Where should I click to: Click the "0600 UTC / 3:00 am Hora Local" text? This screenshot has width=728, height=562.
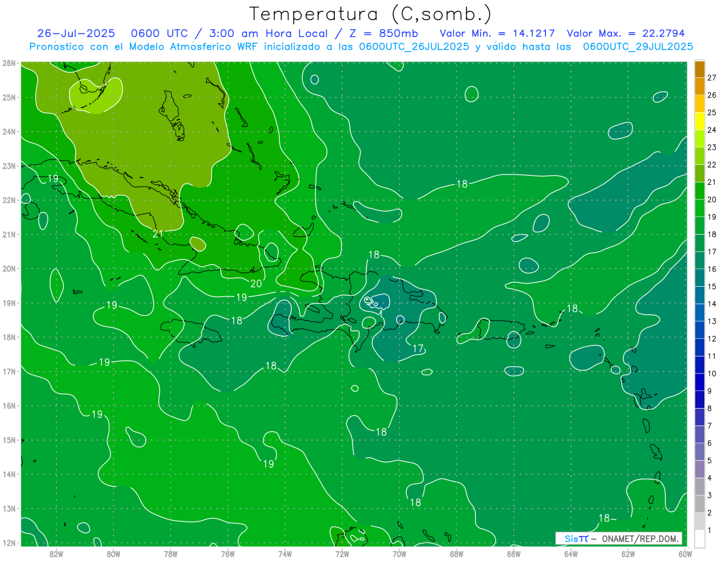click(x=231, y=33)
